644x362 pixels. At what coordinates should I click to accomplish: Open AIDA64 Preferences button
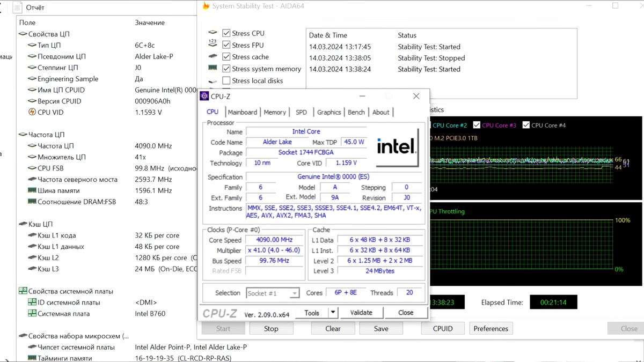point(491,328)
